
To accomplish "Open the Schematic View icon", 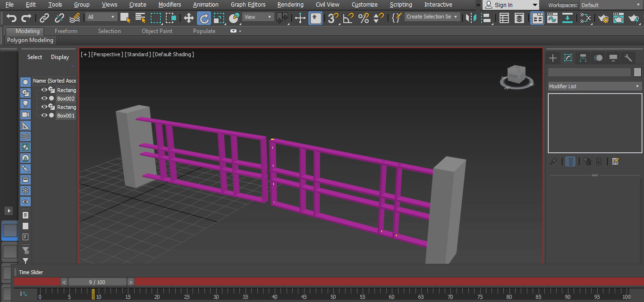I will (x=568, y=18).
